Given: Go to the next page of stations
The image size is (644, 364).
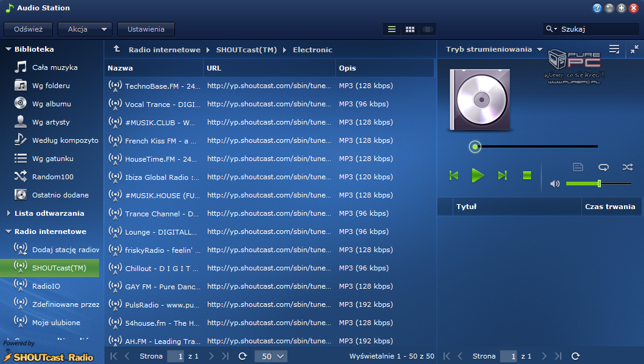Looking at the screenshot, I should tap(211, 356).
